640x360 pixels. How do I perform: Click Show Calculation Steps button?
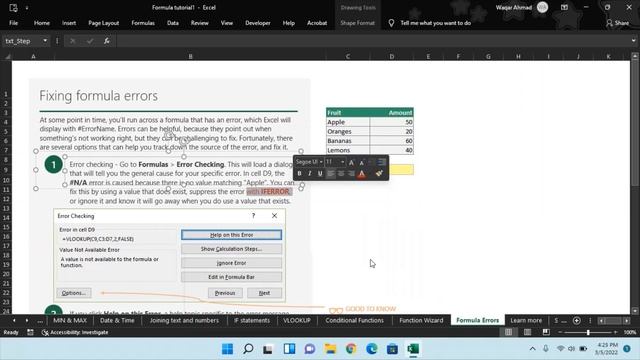pos(231,249)
